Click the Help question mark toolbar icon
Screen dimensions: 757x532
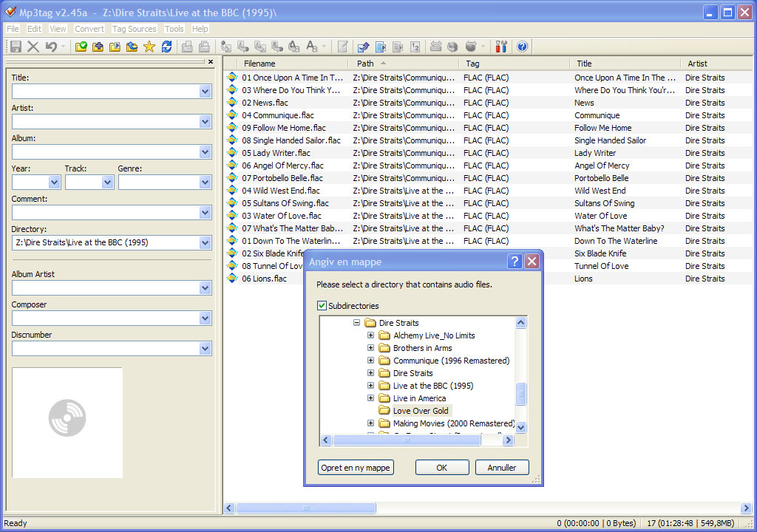pos(522,47)
